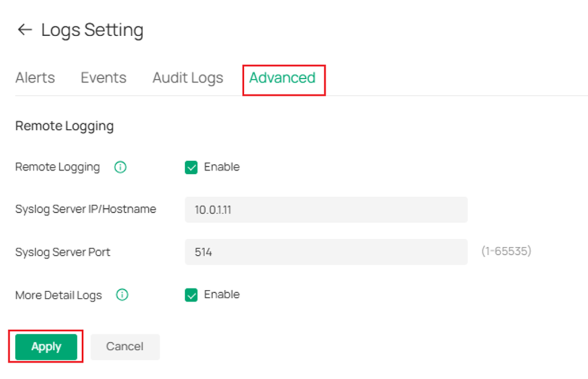Click the Logs Setting page title

point(92,30)
